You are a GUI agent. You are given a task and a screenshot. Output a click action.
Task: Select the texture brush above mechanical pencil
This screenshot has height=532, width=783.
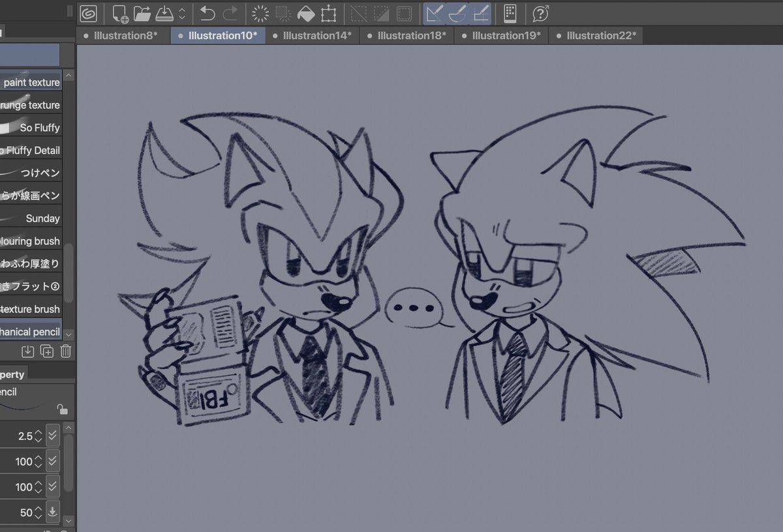31,309
